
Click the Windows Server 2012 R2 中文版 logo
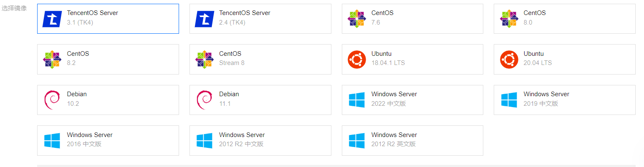coord(205,141)
